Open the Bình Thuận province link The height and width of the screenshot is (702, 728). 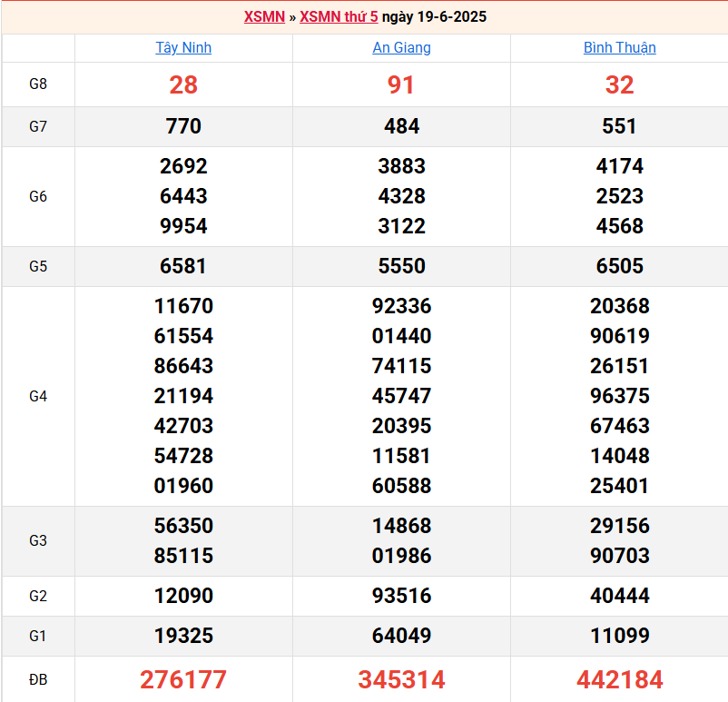[x=619, y=48]
